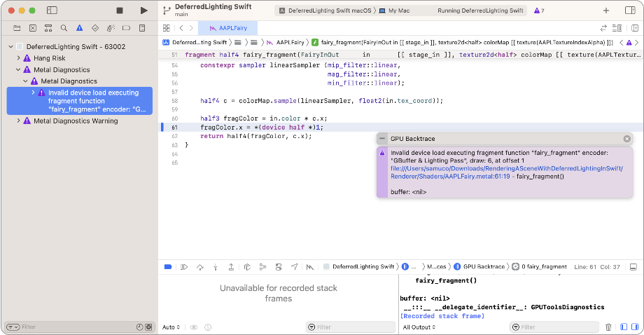Click the Stop button in the toolbar
644x335 pixels.
tap(120, 11)
